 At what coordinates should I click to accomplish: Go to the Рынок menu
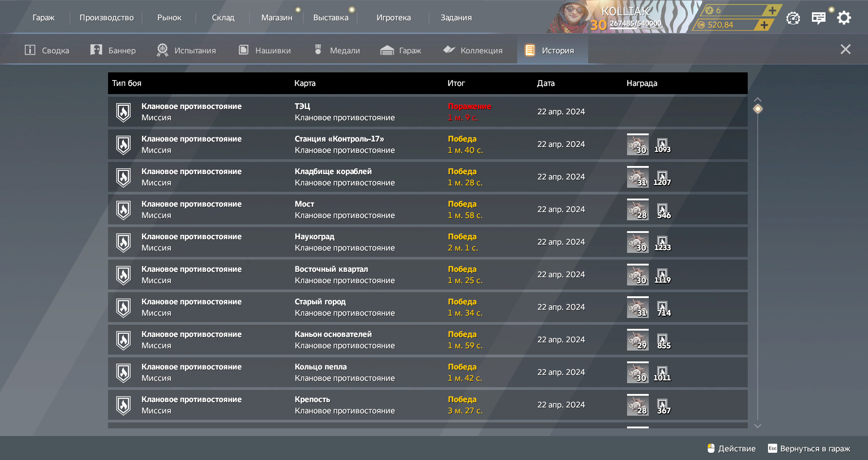(x=170, y=18)
